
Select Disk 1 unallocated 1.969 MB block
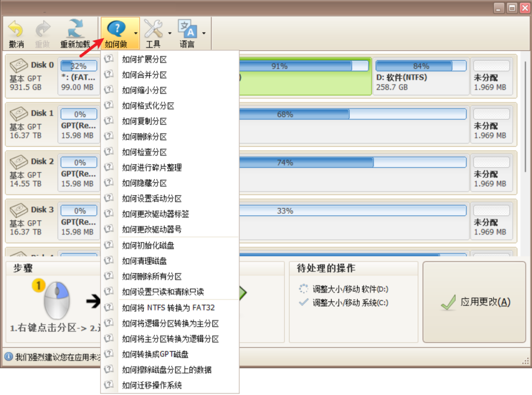pyautogui.click(x=491, y=125)
